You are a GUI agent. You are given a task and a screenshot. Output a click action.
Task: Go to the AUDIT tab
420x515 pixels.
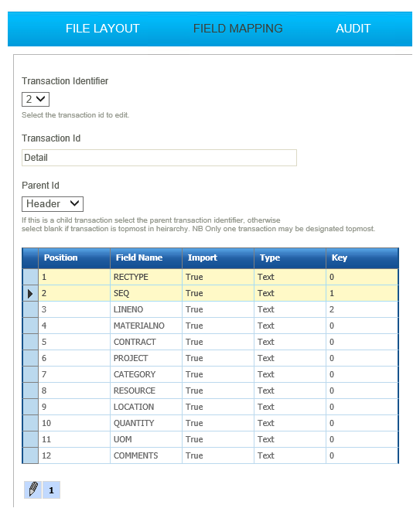pyautogui.click(x=353, y=29)
